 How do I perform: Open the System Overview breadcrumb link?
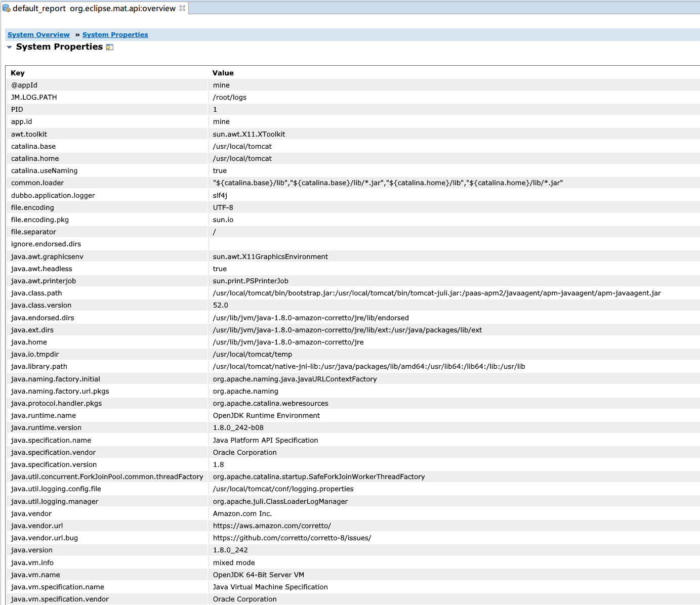point(38,35)
